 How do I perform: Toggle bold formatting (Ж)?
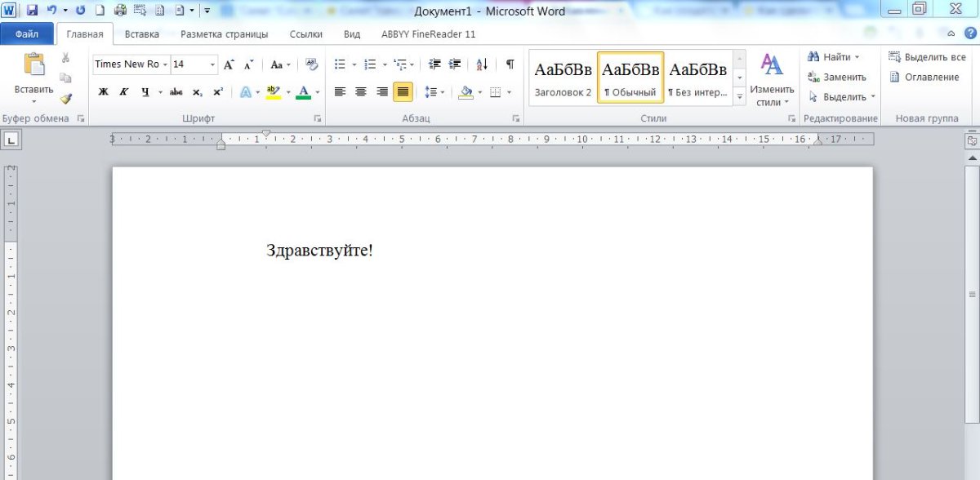[103, 92]
